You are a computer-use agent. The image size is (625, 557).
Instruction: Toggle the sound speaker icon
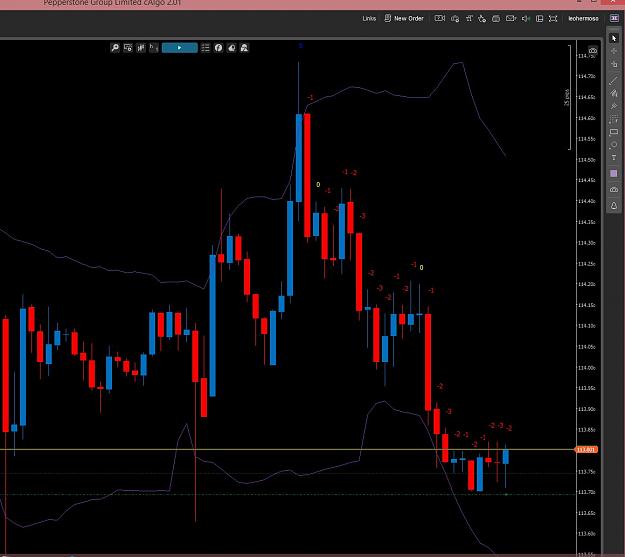(x=526, y=18)
